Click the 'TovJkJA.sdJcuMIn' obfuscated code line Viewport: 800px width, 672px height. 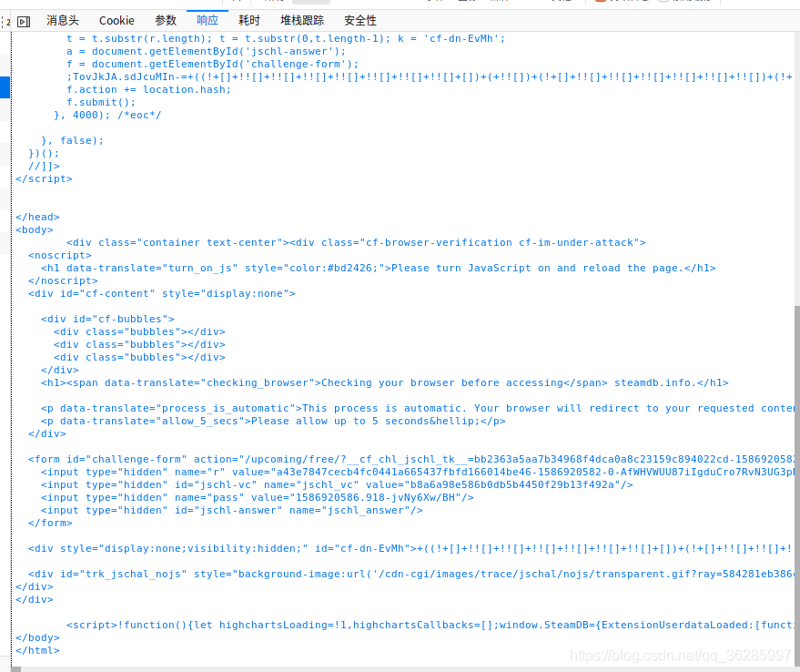[x=430, y=77]
